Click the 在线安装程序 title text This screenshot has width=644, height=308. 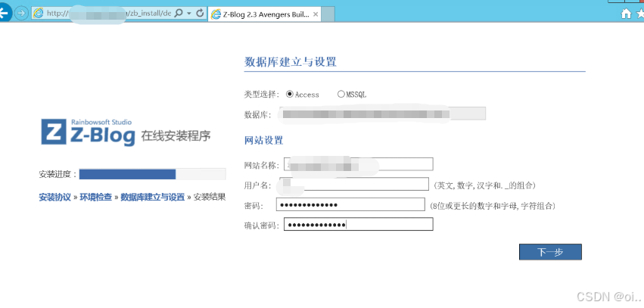click(x=176, y=136)
